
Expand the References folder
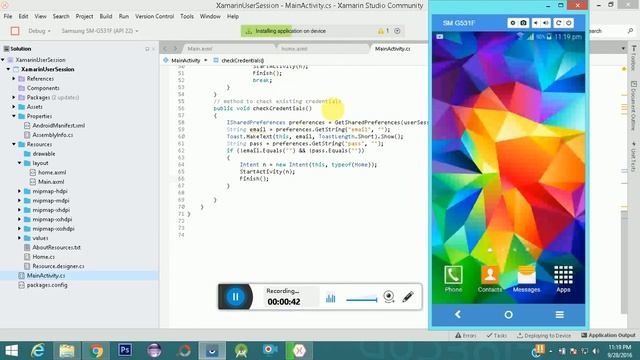tap(14, 78)
